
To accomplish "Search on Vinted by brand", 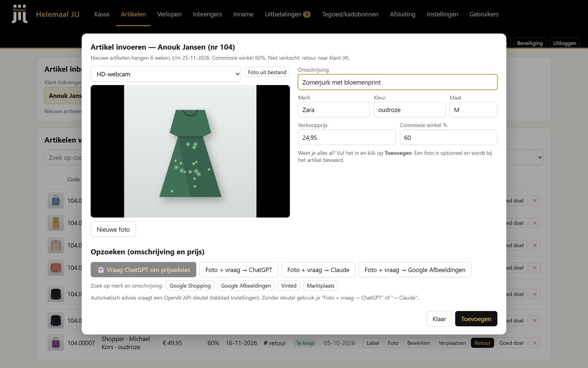I will (289, 286).
